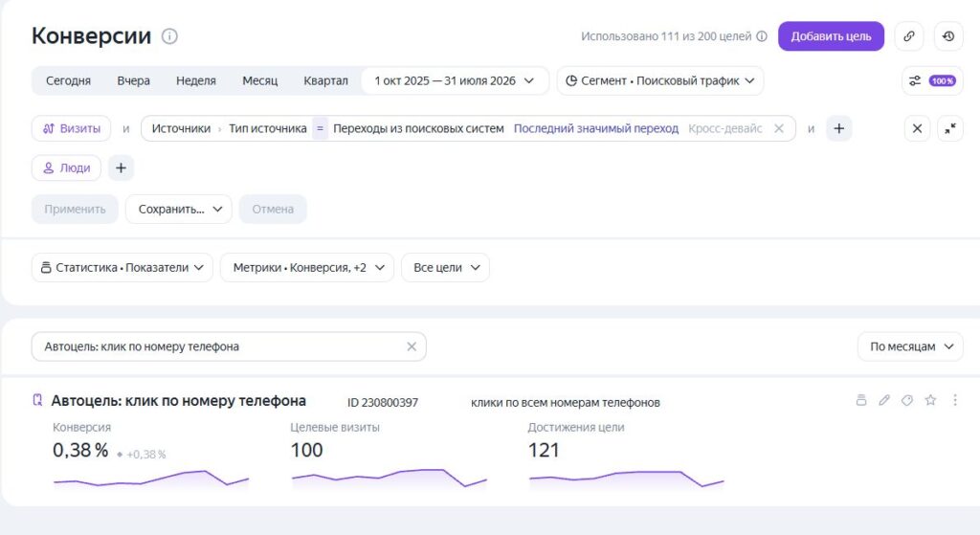Click the Достижения цели sparkline chart
The height and width of the screenshot is (535, 980).
tap(626, 479)
